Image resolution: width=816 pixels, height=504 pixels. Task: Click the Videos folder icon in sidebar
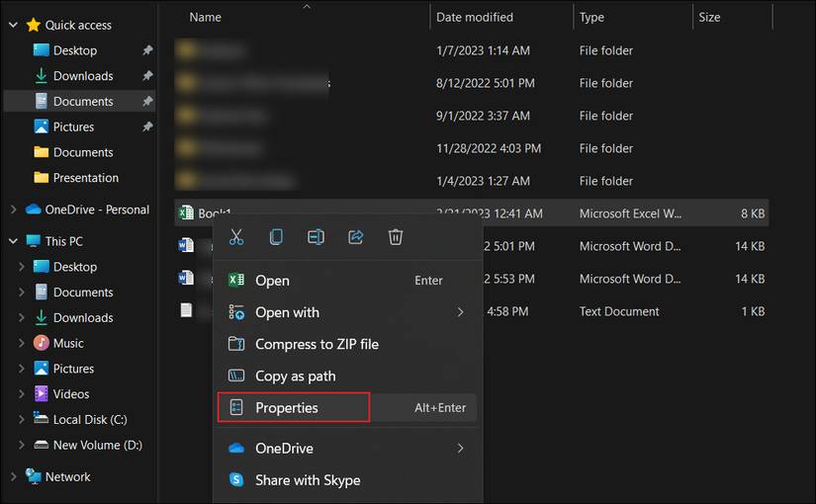(42, 394)
